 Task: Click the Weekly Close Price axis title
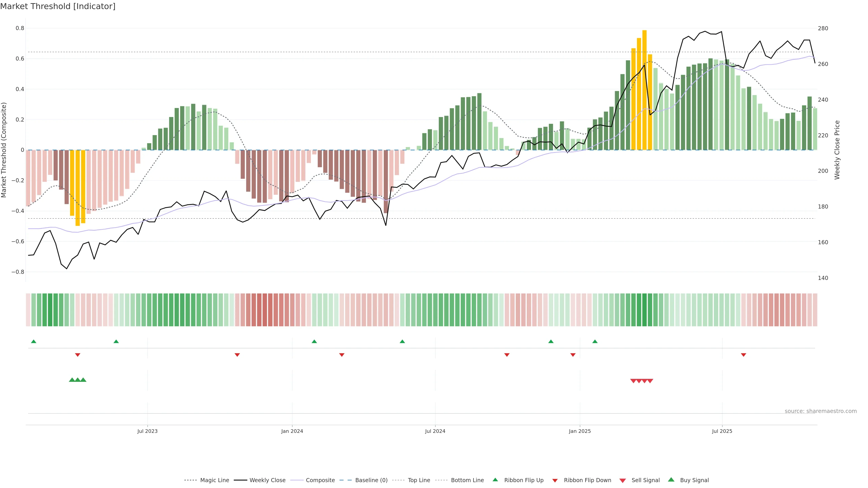tap(837, 150)
